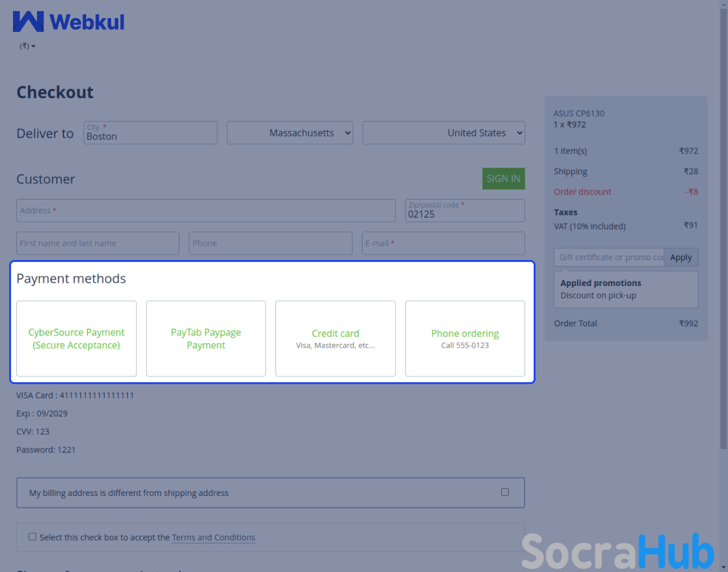Open the United States country dropdown
728x572 pixels.
coord(443,133)
